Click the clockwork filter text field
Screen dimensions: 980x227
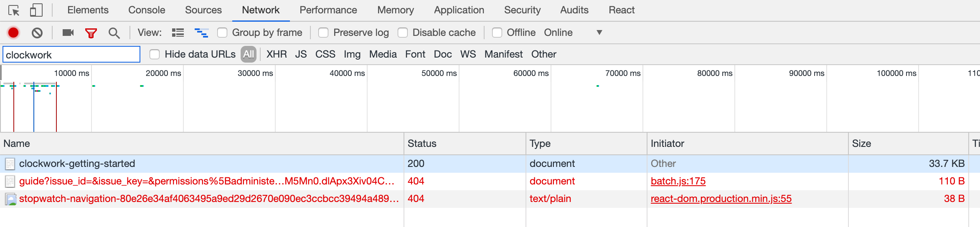pyautogui.click(x=71, y=55)
